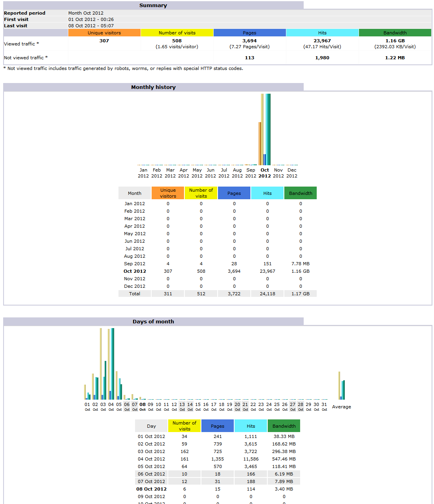This screenshot has width=434, height=504.
Task: Click the Summary section title bar
Action: (x=153, y=6)
